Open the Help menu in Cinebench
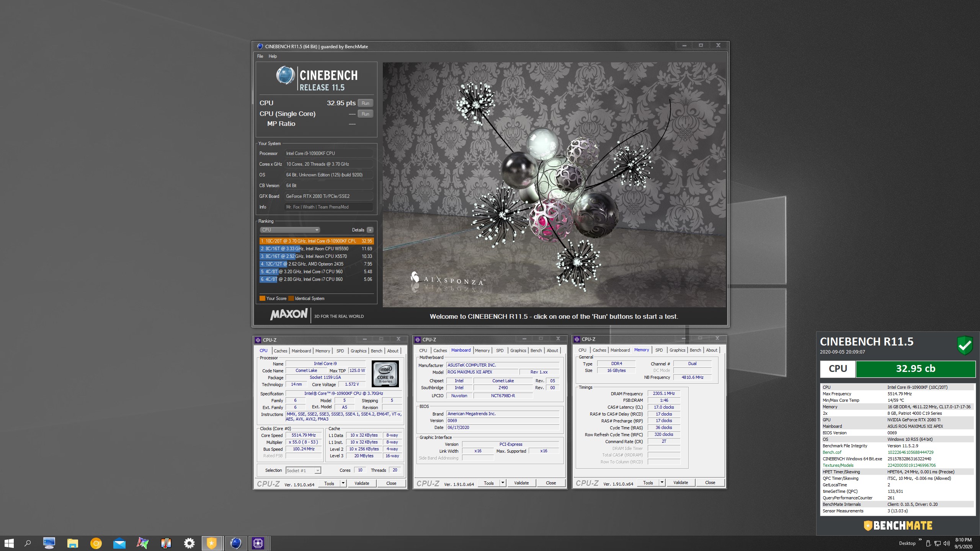Image resolution: width=980 pixels, height=551 pixels. (273, 56)
